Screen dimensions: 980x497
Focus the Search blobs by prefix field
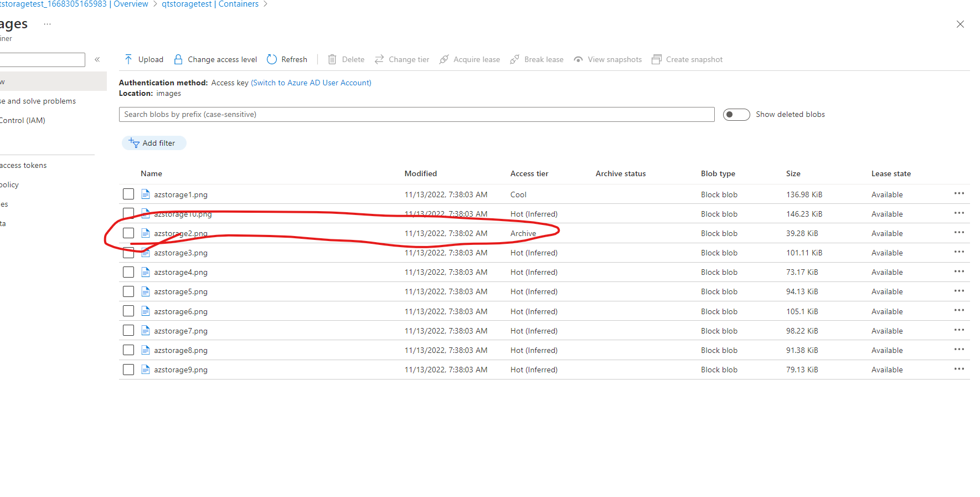[416, 114]
